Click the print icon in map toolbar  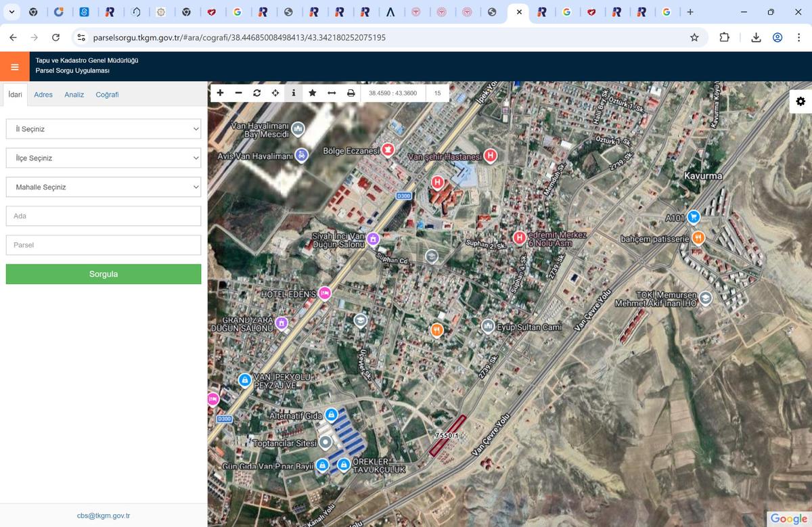[351, 93]
